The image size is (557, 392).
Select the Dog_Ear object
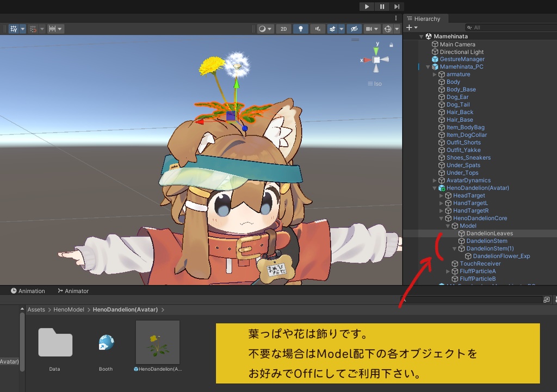pyautogui.click(x=457, y=97)
